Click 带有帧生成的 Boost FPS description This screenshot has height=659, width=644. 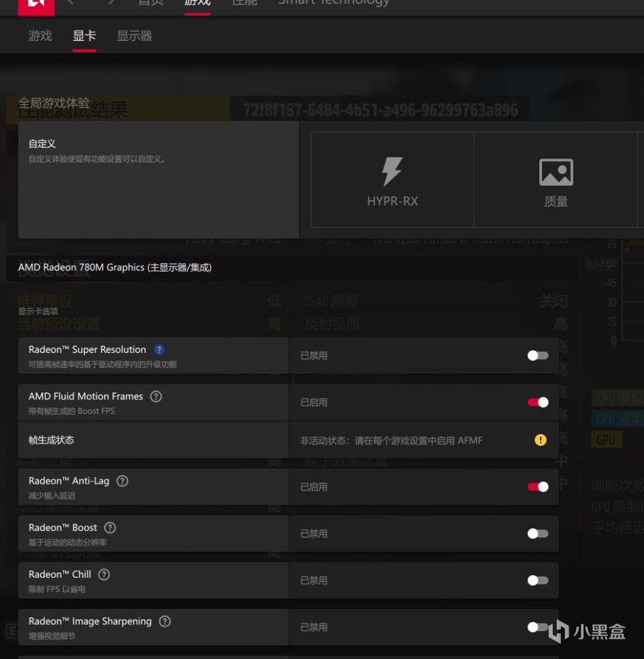(71, 411)
